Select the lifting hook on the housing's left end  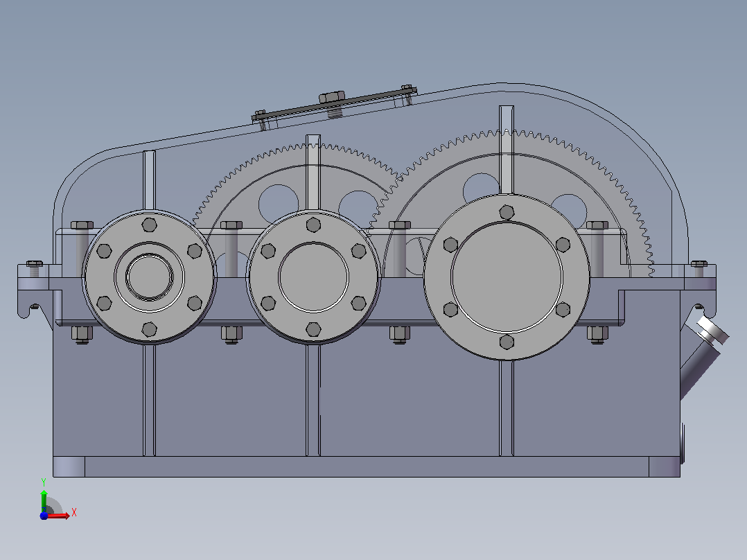tap(30, 304)
